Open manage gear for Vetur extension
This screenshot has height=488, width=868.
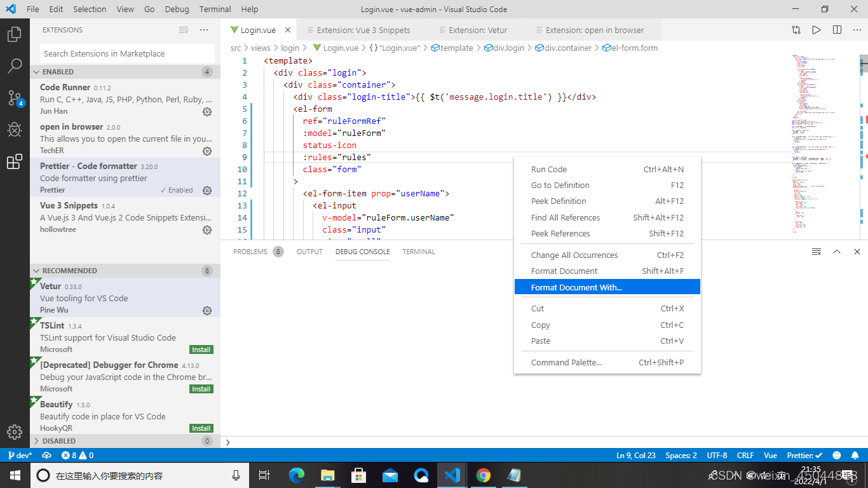[207, 311]
